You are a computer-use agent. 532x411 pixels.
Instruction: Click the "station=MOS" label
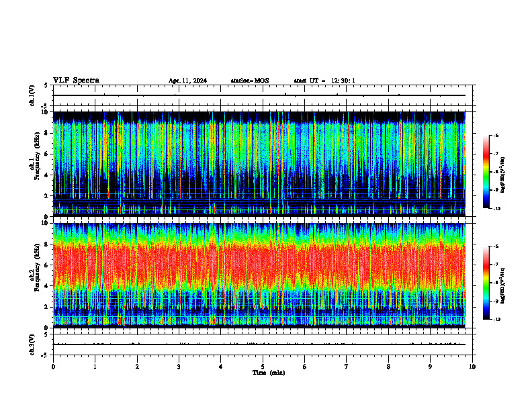(250, 81)
